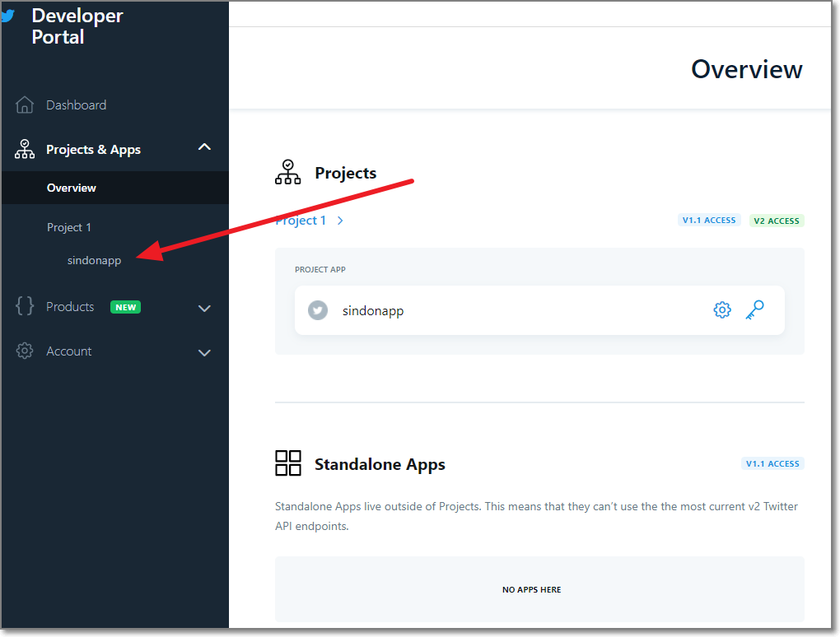Open Project 1 in the sidebar

coord(69,227)
